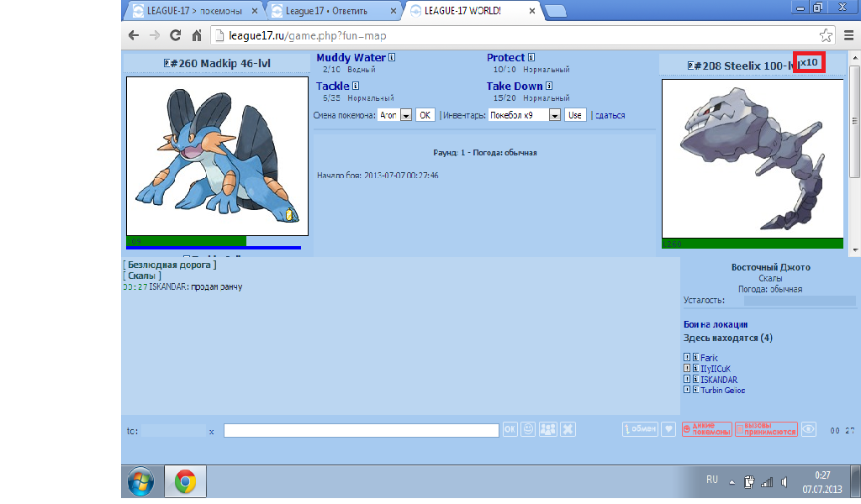This screenshot has height=504, width=861.
Task: Click Madkip's green health bar
Action: 186,241
